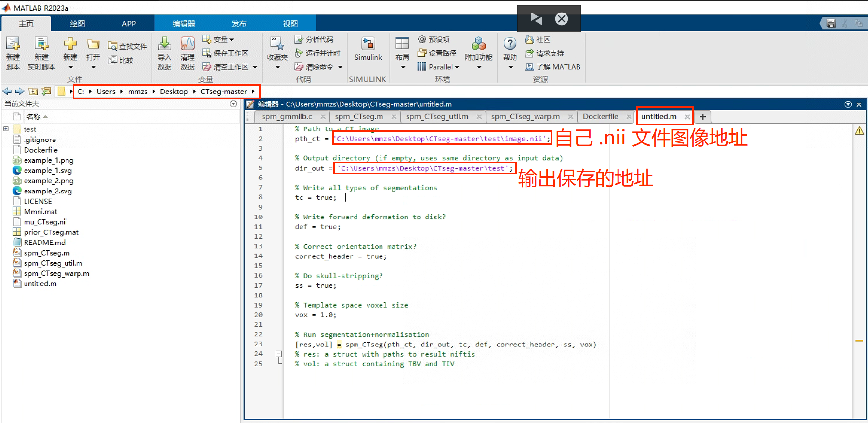The height and width of the screenshot is (423, 868).
Task: Click 运行并计时 to profile code
Action: pos(317,53)
